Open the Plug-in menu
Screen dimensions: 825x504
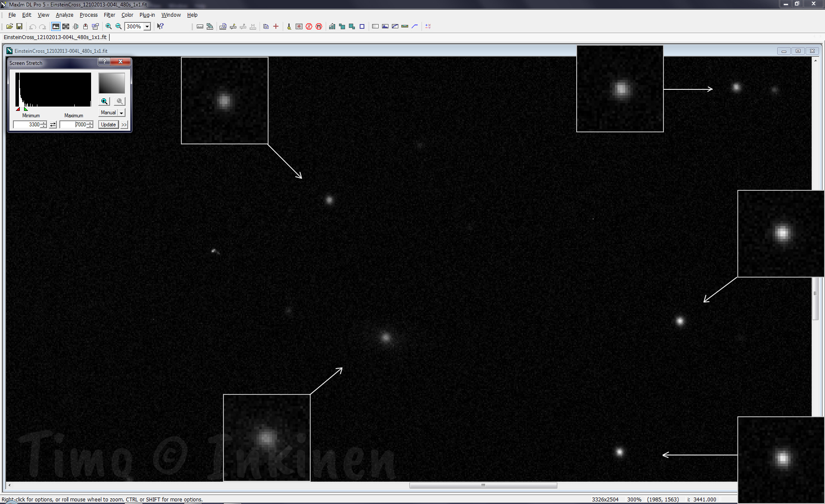click(147, 15)
